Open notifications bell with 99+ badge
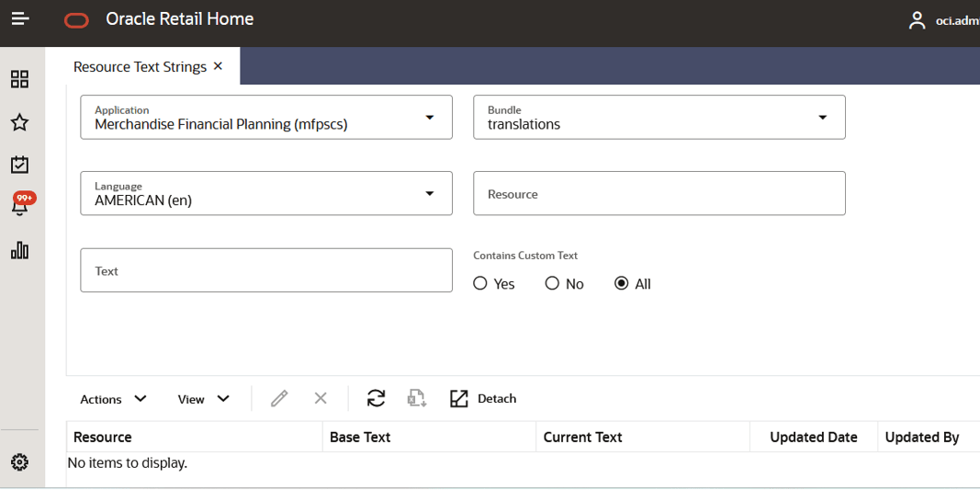The image size is (980, 490). (x=22, y=205)
